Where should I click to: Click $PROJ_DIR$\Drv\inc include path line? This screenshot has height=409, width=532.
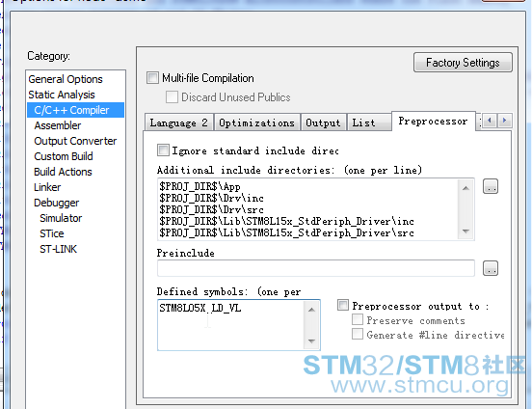pos(211,198)
